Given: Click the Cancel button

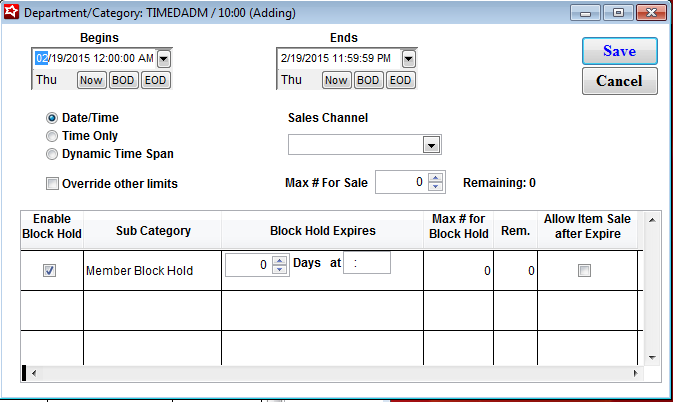Looking at the screenshot, I should [x=619, y=81].
